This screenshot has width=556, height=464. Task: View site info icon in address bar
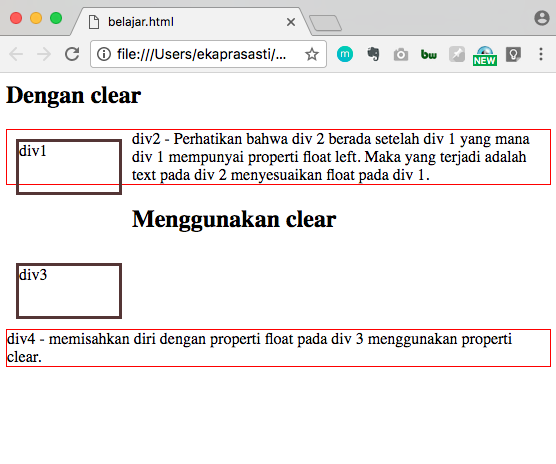(x=104, y=54)
